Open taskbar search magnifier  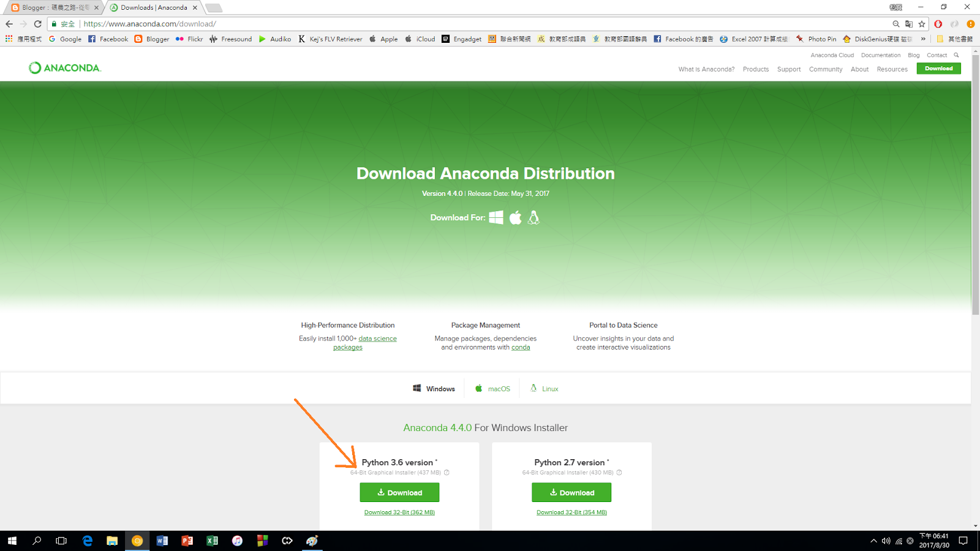click(37, 541)
